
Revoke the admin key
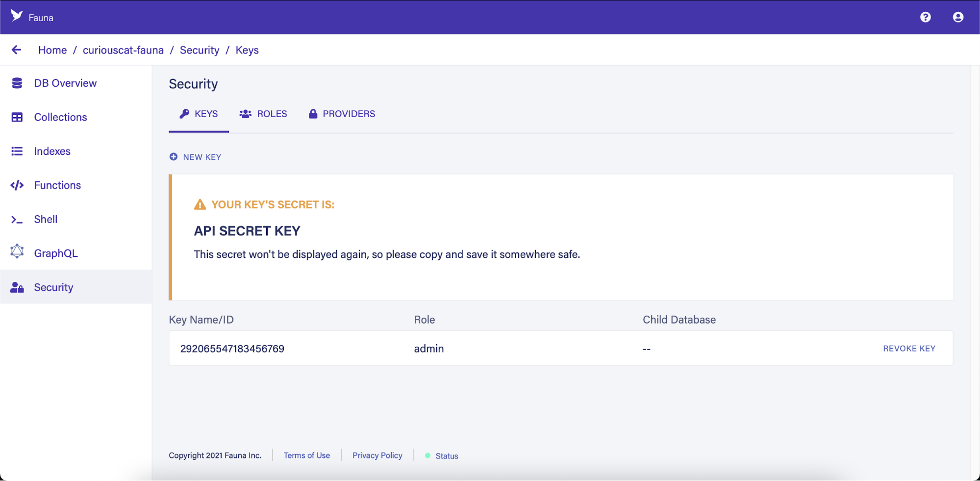pos(909,349)
